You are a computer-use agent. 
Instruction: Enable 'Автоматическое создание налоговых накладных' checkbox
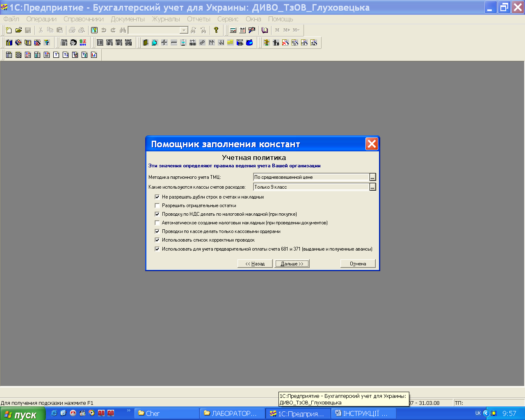point(157,223)
